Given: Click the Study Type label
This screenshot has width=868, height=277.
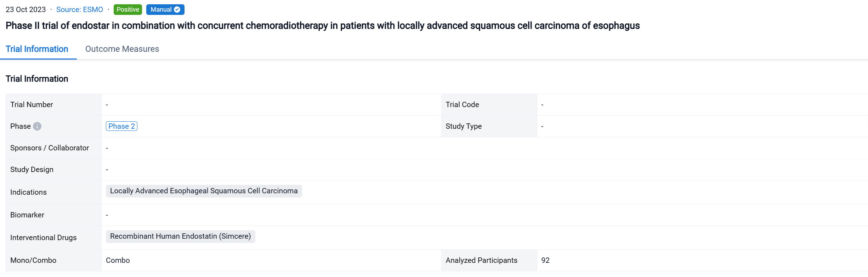Looking at the screenshot, I should point(464,126).
